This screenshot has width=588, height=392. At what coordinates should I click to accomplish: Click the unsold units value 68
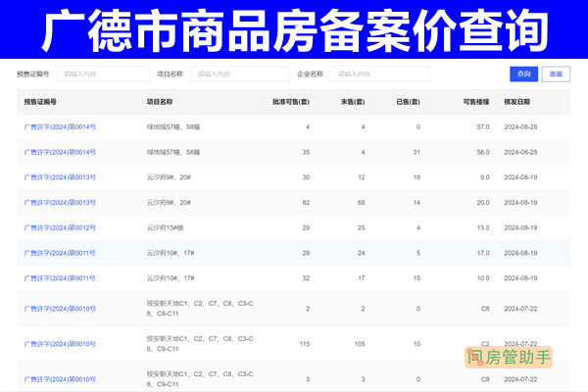[x=361, y=202]
